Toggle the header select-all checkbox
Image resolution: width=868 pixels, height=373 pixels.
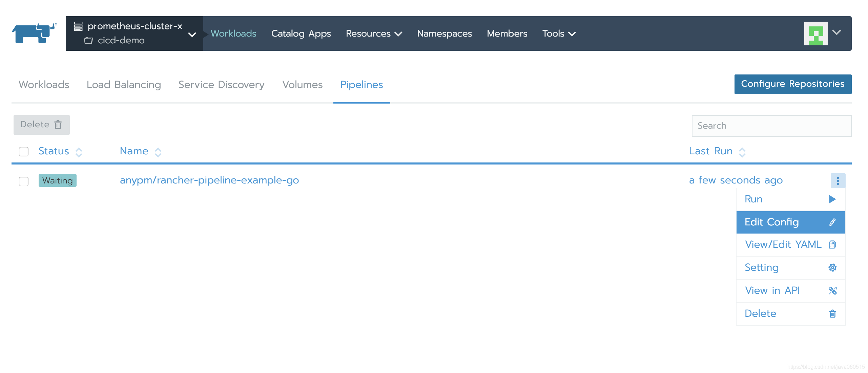(x=24, y=151)
